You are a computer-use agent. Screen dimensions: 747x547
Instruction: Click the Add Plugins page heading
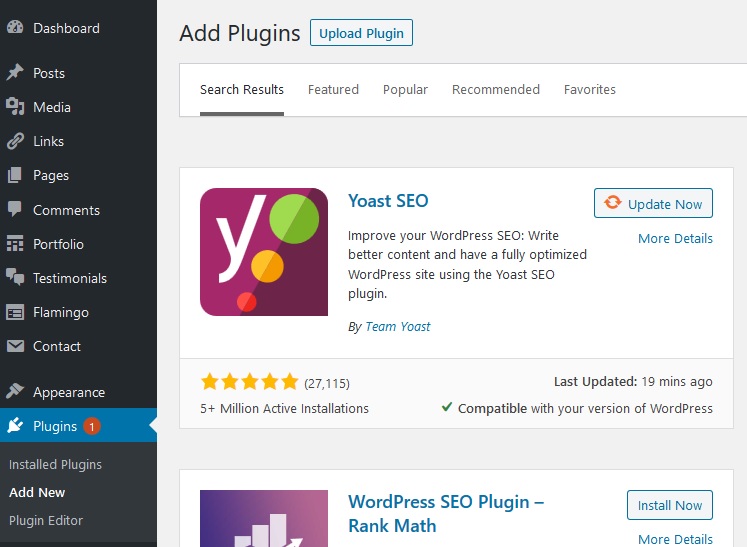click(x=240, y=33)
